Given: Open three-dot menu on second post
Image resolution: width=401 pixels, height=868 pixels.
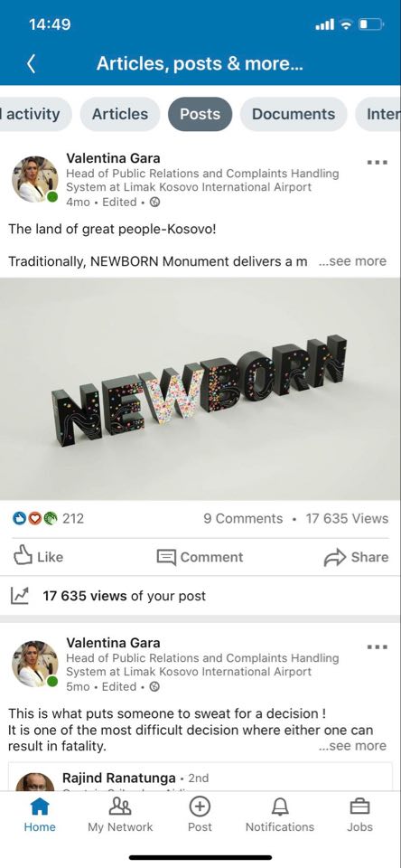Looking at the screenshot, I should pos(378,646).
